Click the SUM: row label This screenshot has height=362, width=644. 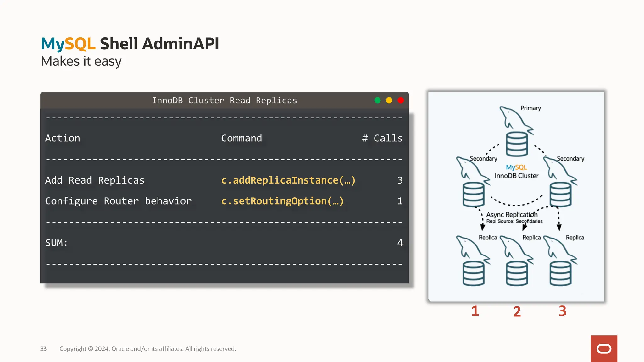tap(56, 243)
